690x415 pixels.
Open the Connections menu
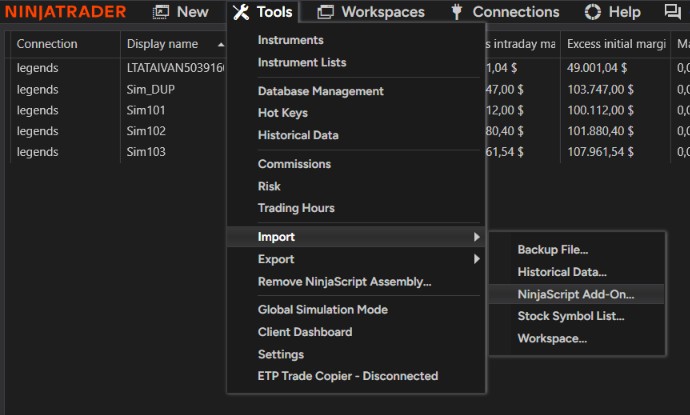pos(516,12)
